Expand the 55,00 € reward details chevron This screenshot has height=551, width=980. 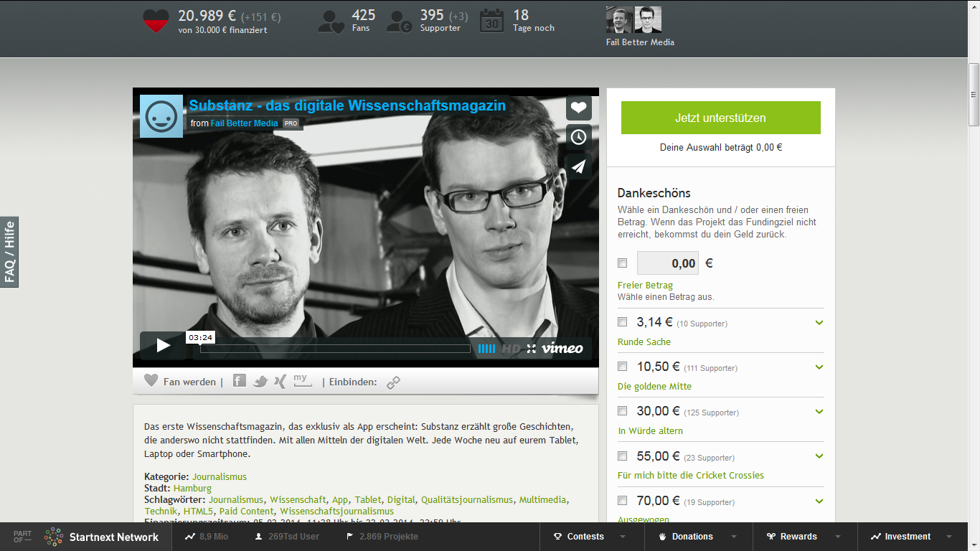819,456
